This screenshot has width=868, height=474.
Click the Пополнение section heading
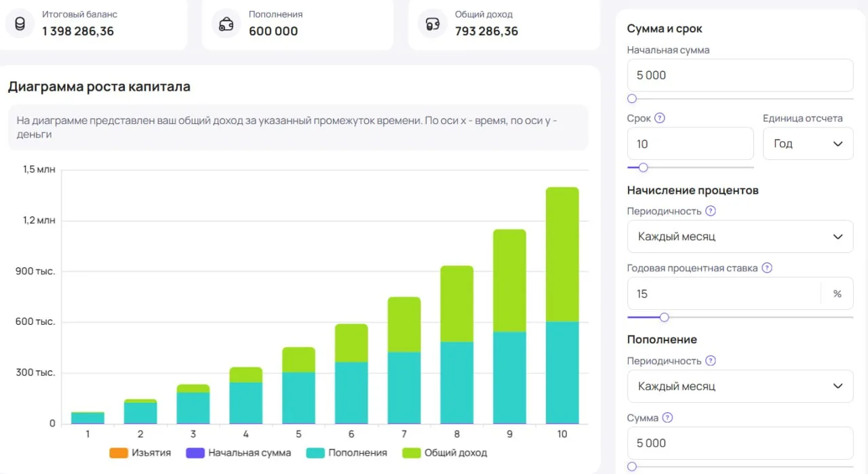[662, 339]
